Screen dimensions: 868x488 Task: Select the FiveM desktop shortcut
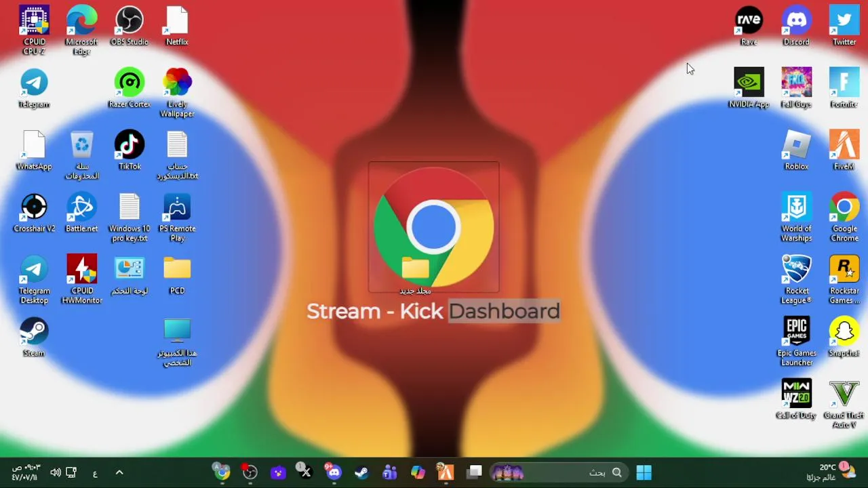[x=844, y=150]
